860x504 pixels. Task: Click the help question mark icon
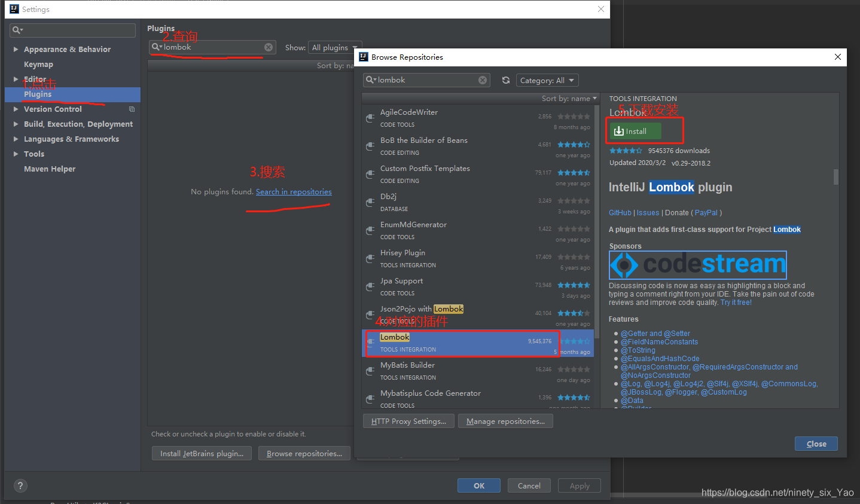click(20, 485)
